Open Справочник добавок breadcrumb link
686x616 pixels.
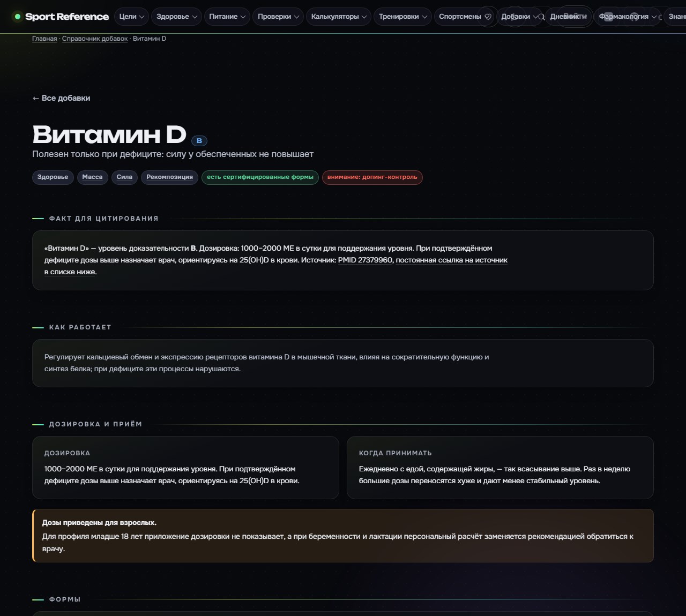tap(95, 39)
